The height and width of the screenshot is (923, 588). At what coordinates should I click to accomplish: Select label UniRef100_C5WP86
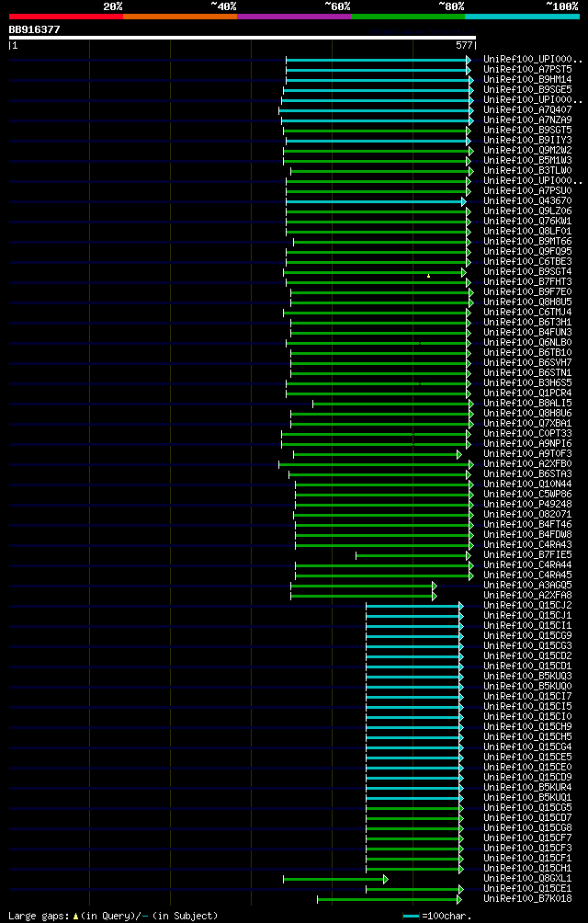coord(527,494)
